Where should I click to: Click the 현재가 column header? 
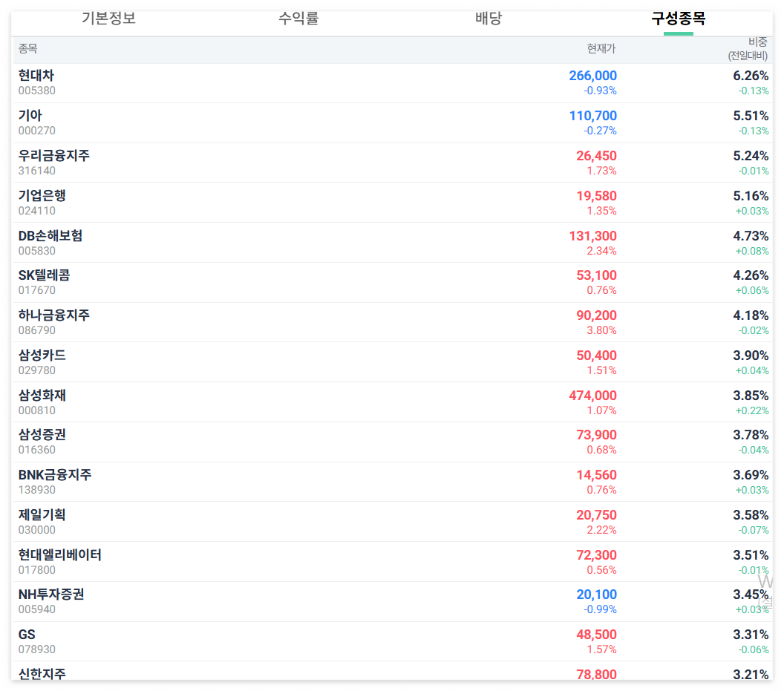[601, 49]
